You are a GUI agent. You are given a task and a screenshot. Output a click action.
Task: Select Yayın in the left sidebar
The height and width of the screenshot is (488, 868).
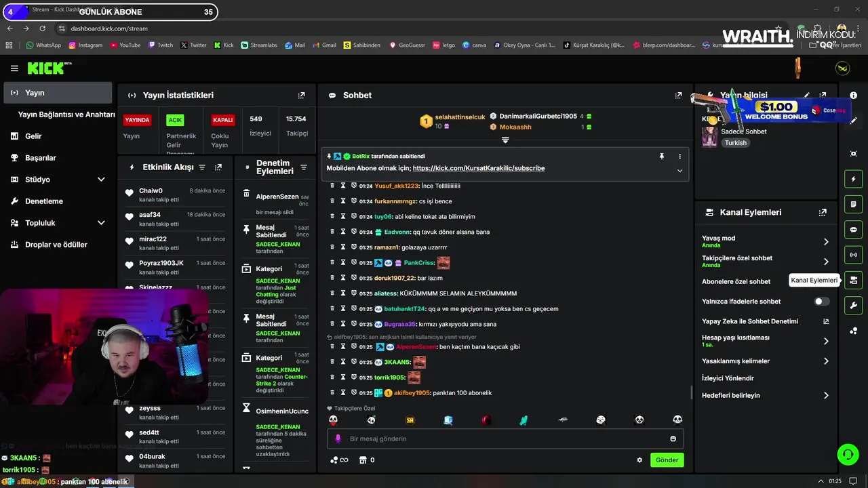coord(58,93)
